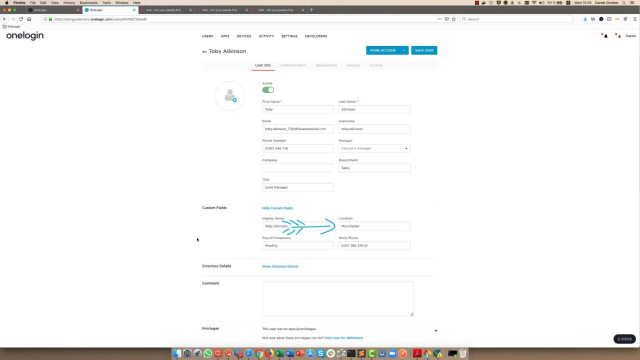Launch Microsoft Excel from the dock
The width and height of the screenshot is (640, 360).
(280, 353)
